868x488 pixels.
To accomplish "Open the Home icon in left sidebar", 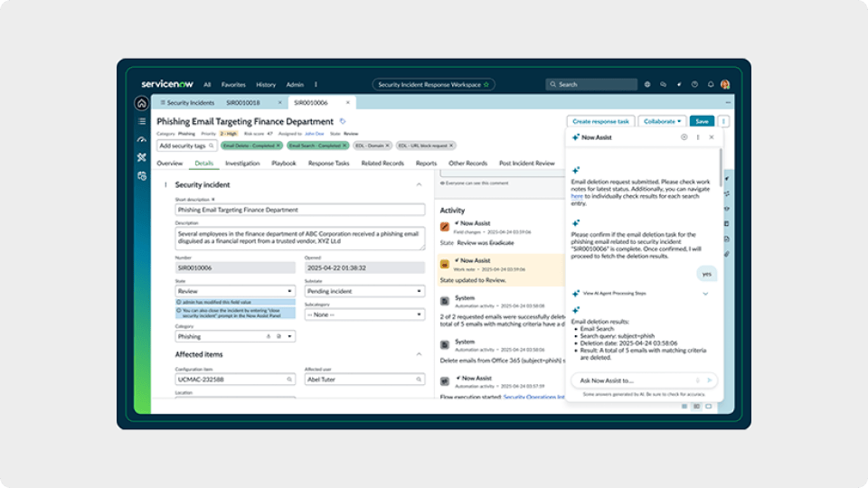I will (141, 103).
